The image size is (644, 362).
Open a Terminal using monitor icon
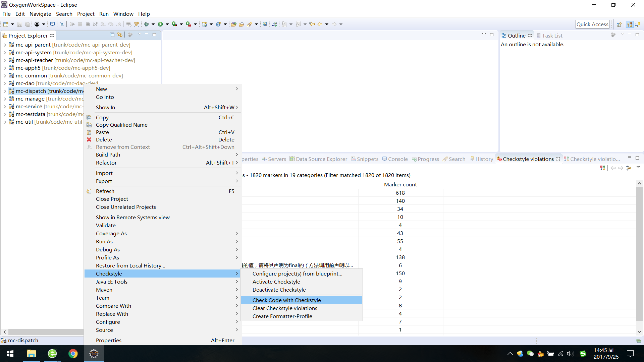(x=52, y=24)
